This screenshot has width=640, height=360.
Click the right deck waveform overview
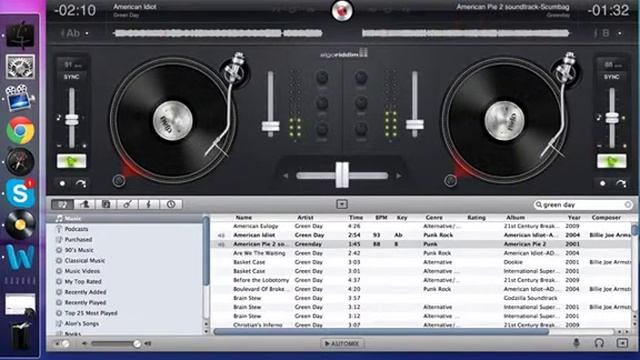465,33
